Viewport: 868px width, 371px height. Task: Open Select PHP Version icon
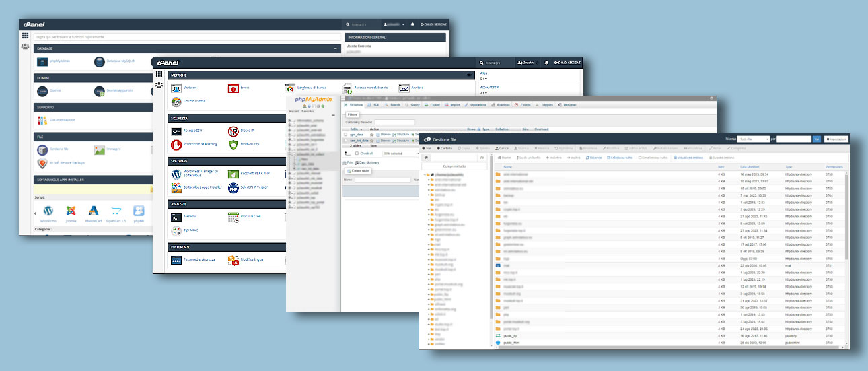click(233, 188)
